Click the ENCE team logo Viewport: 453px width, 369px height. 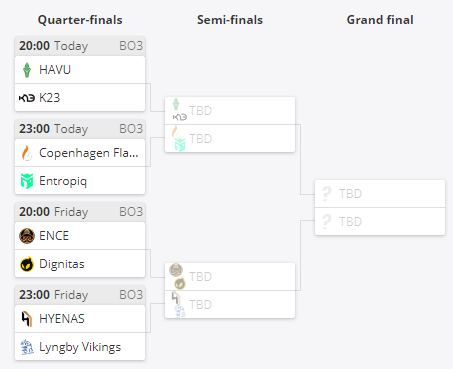pos(27,236)
